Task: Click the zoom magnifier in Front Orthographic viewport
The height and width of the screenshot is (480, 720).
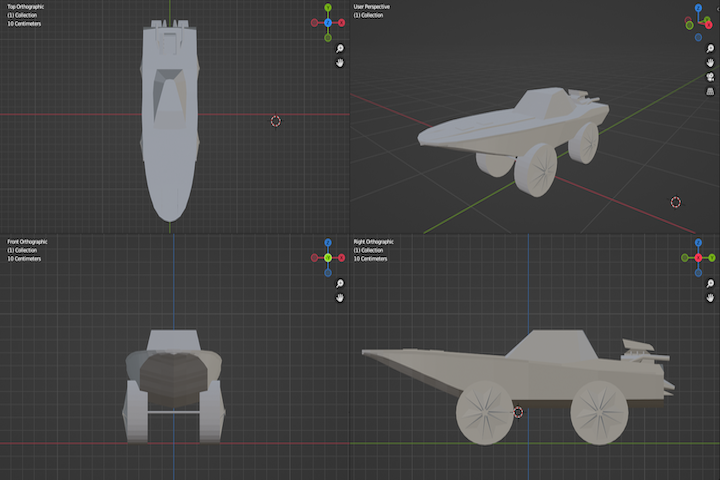Action: [340, 284]
